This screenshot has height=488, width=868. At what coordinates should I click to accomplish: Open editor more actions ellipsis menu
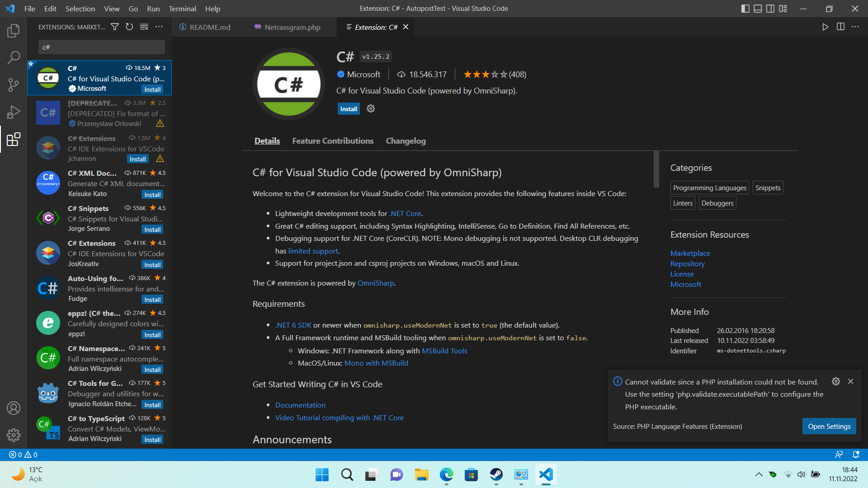coord(855,27)
